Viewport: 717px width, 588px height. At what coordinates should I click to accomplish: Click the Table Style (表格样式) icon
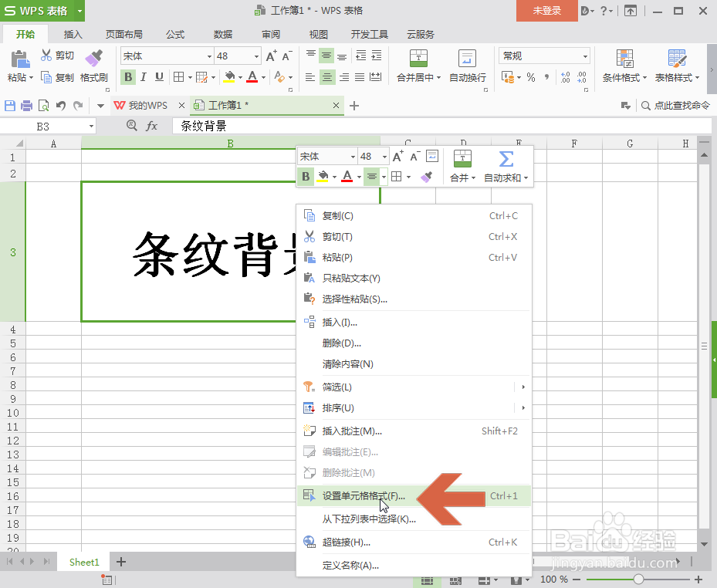tap(675, 66)
